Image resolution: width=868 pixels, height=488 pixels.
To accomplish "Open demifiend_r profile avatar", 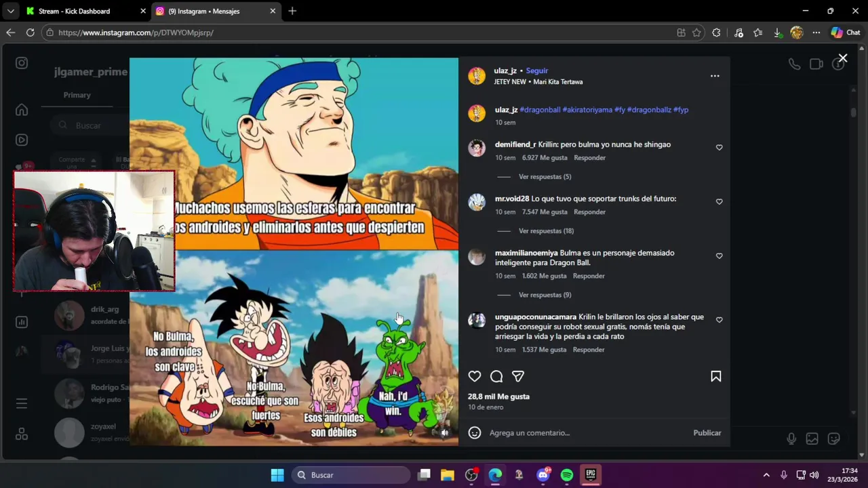I will [x=477, y=148].
